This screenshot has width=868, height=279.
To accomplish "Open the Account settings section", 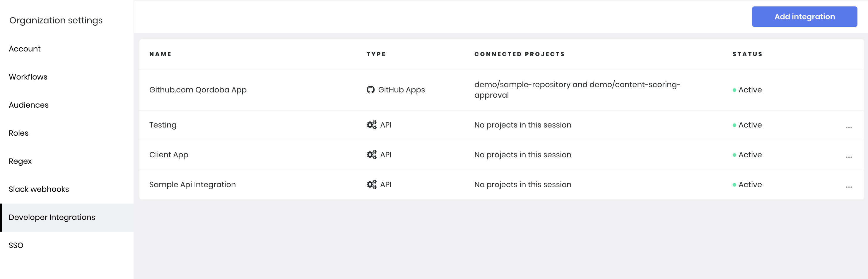I will coord(25,49).
